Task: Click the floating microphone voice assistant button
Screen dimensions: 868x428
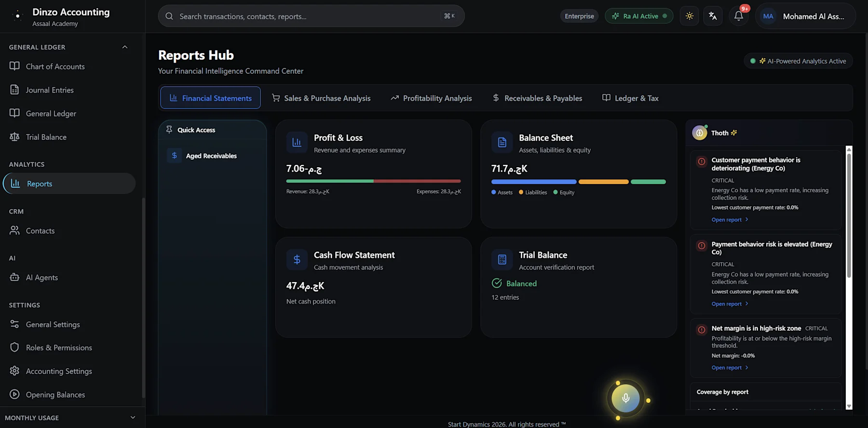Action: [x=625, y=398]
